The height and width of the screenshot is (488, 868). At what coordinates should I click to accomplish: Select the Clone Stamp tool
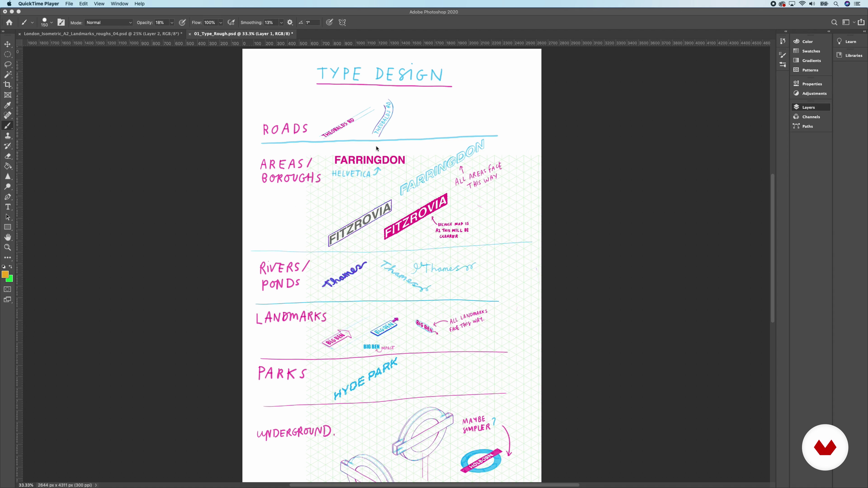tap(7, 136)
